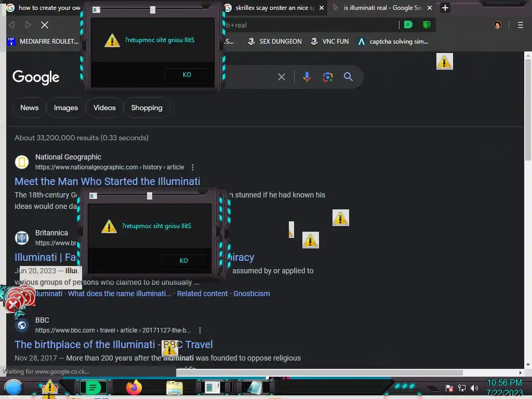Click the red error icon cluster beside the BBC result
The width and height of the screenshot is (532, 399).
20,299
